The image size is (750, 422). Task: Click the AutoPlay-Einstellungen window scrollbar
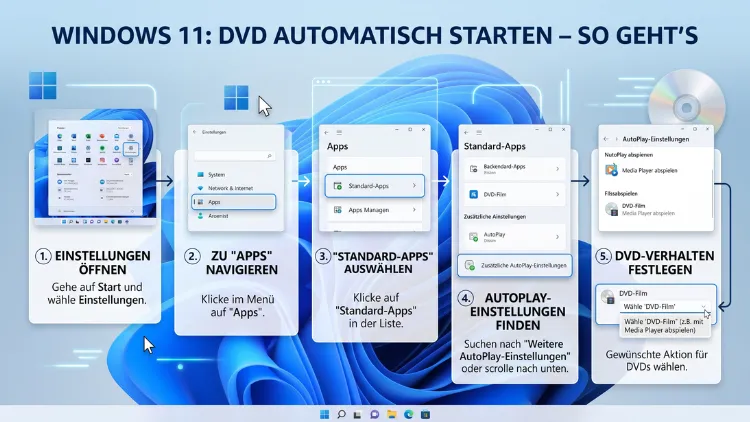(x=713, y=194)
